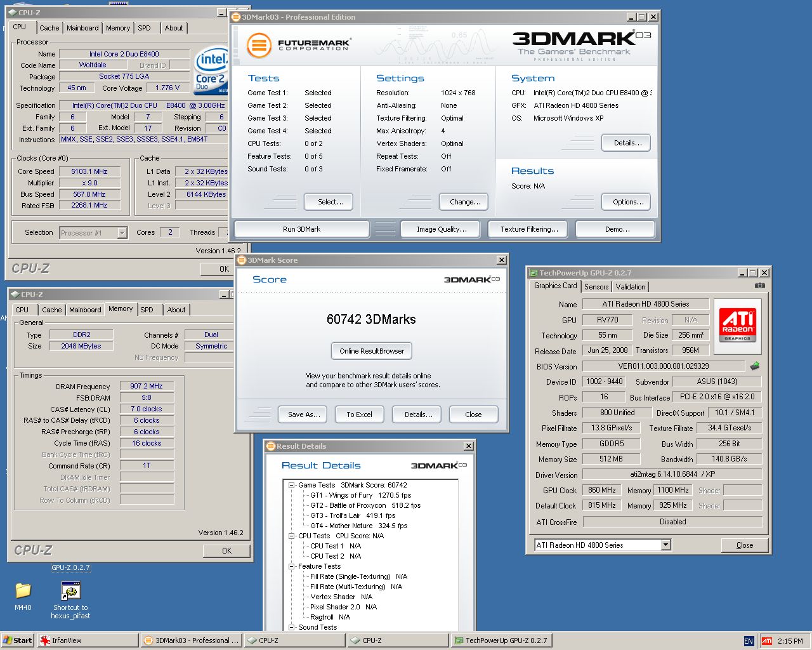Collapse the Feature Tests tree node
812x650 pixels.
tap(292, 566)
